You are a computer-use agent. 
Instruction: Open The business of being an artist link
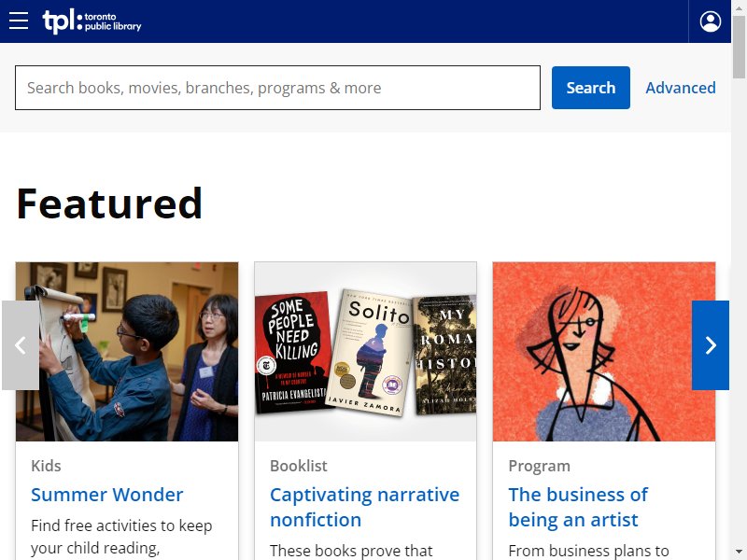(x=578, y=507)
